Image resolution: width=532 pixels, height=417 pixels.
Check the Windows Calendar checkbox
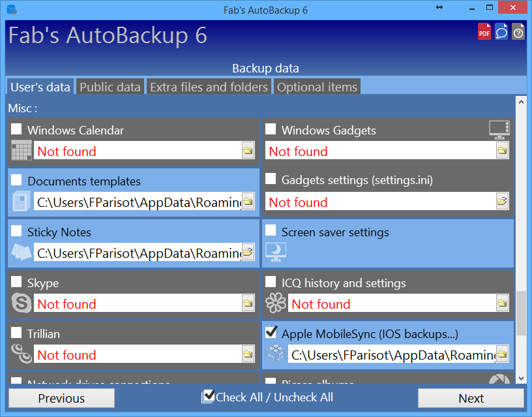click(16, 129)
